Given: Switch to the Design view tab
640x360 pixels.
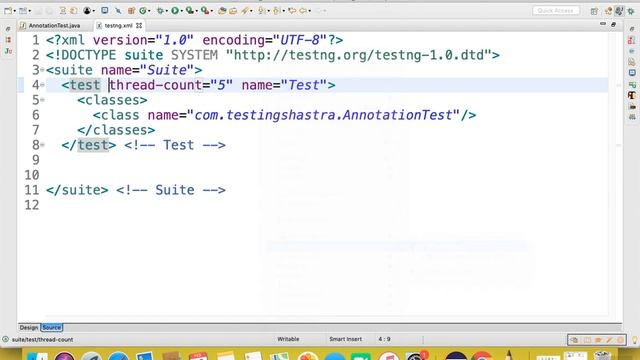Looking at the screenshot, I should click(29, 328).
